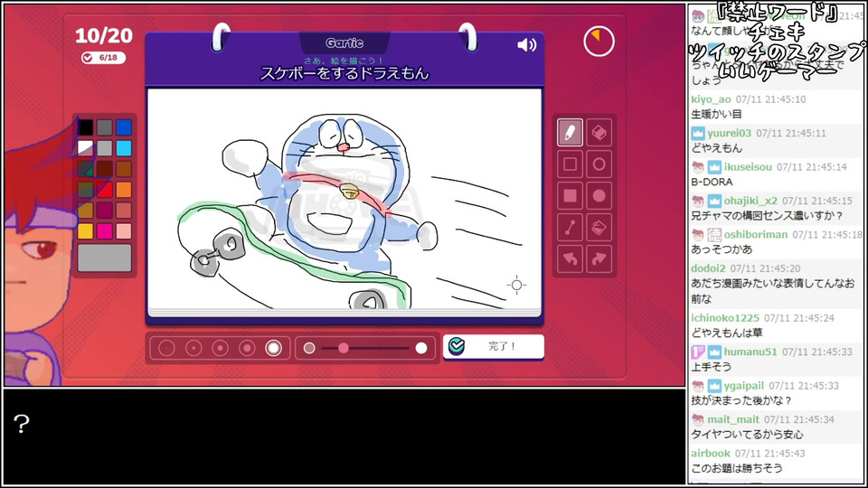Screen dimensions: 868x488
Task: Pick the dark maroon color swatch
Action: (x=105, y=169)
